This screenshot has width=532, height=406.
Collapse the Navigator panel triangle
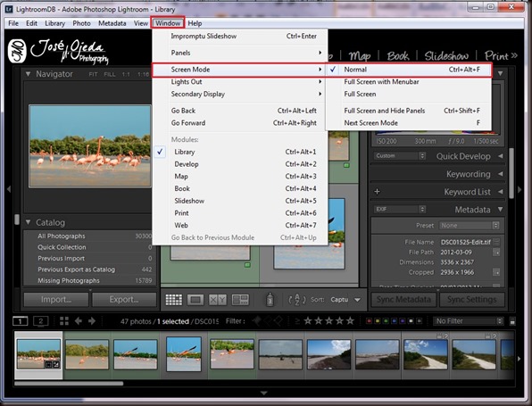[29, 73]
